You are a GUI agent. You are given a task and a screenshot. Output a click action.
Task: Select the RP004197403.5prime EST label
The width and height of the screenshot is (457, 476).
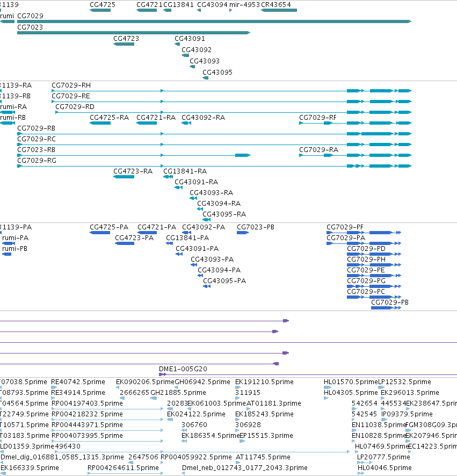pyautogui.click(x=88, y=403)
